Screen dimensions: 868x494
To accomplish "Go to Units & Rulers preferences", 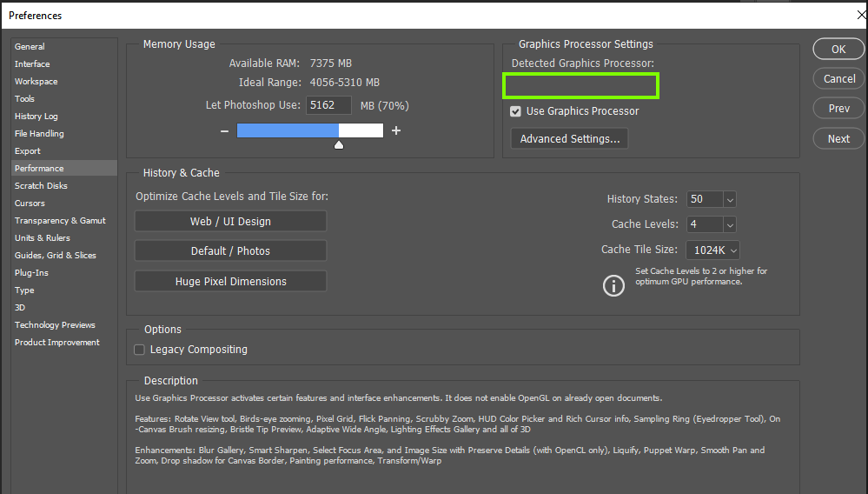I will coord(42,238).
